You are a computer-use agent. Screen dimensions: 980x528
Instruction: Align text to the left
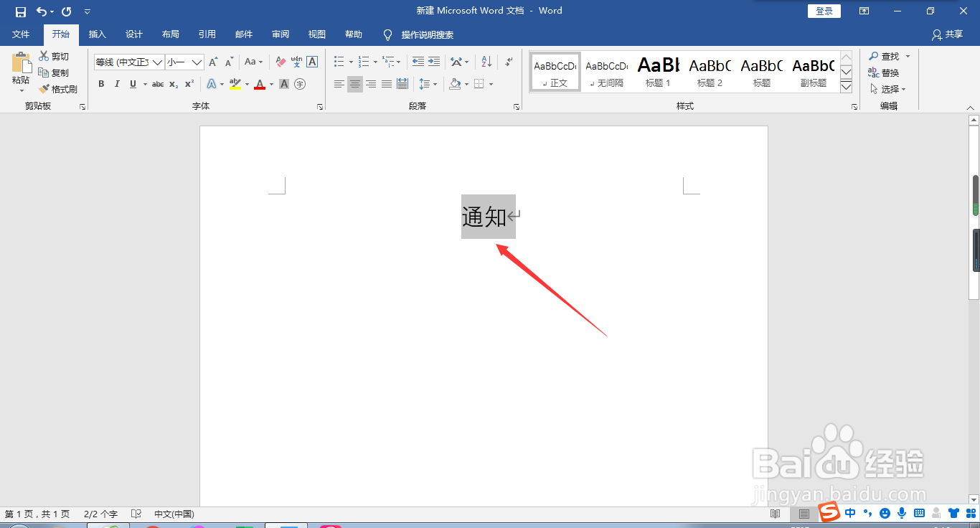339,84
